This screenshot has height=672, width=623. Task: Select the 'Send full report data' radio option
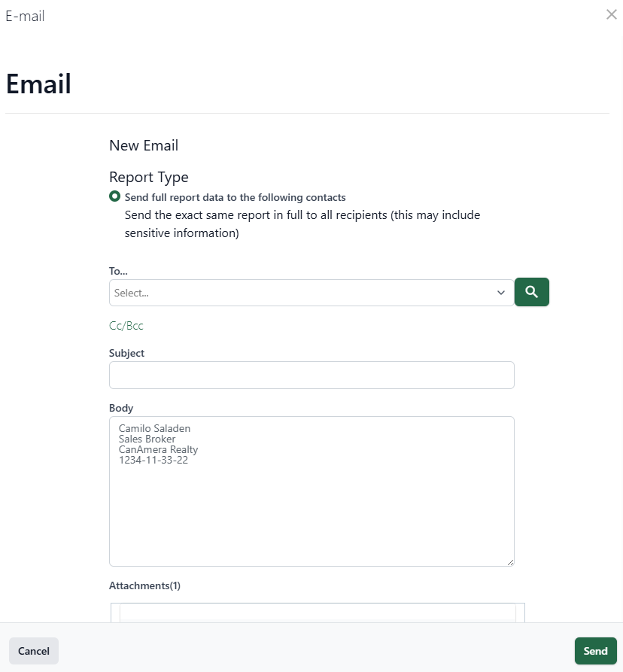[115, 196]
